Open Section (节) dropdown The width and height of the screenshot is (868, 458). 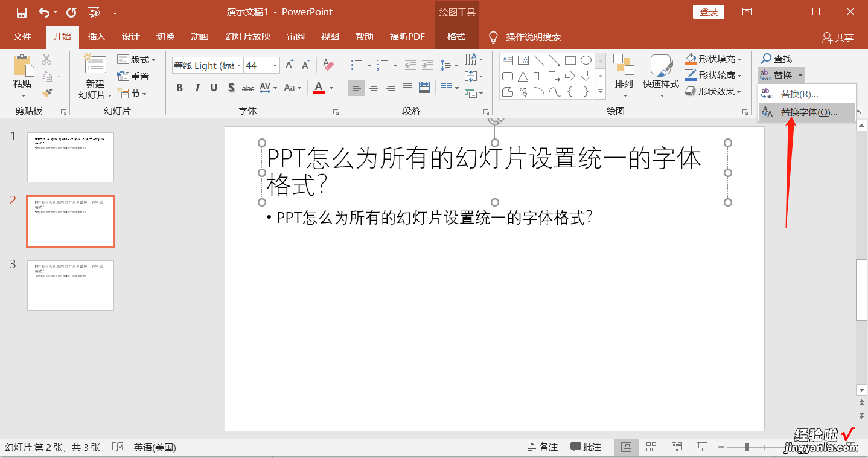[132, 93]
